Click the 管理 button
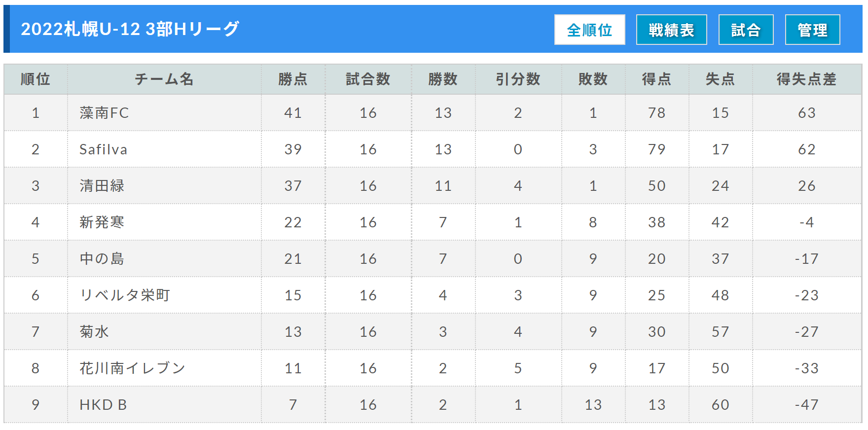The width and height of the screenshot is (868, 430). [812, 30]
